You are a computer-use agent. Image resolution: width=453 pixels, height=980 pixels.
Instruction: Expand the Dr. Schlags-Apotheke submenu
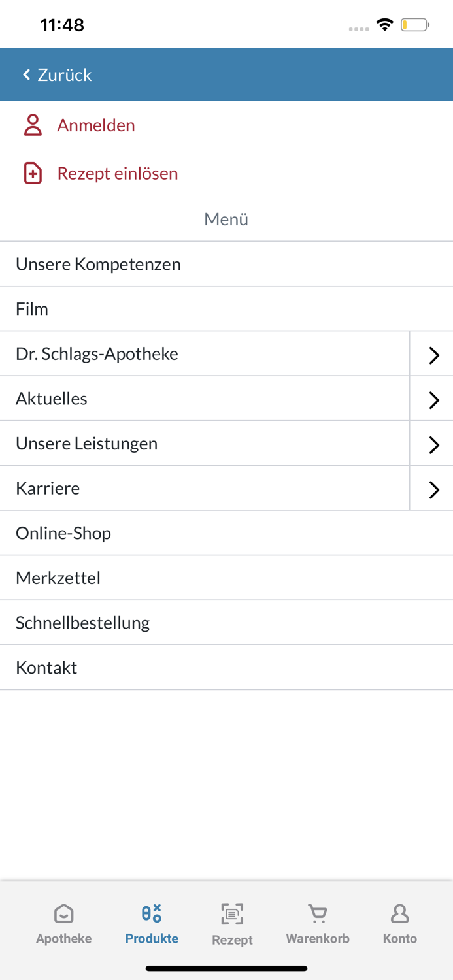pos(433,354)
